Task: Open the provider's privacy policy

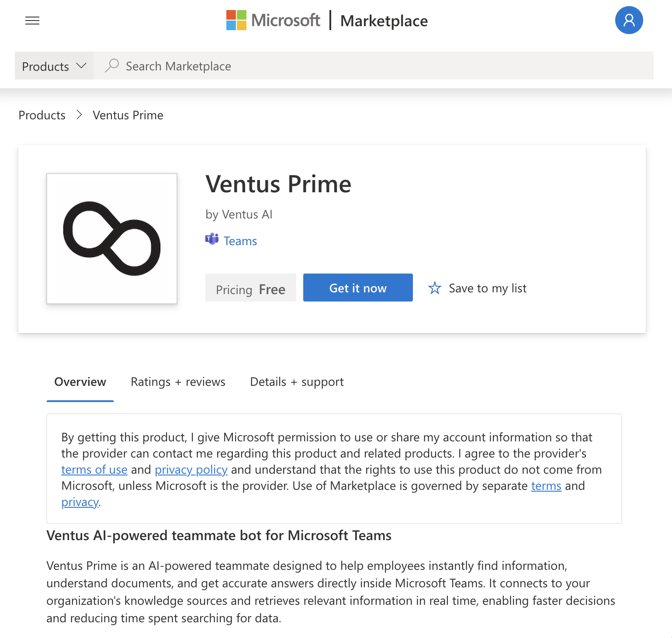Action: tap(191, 469)
